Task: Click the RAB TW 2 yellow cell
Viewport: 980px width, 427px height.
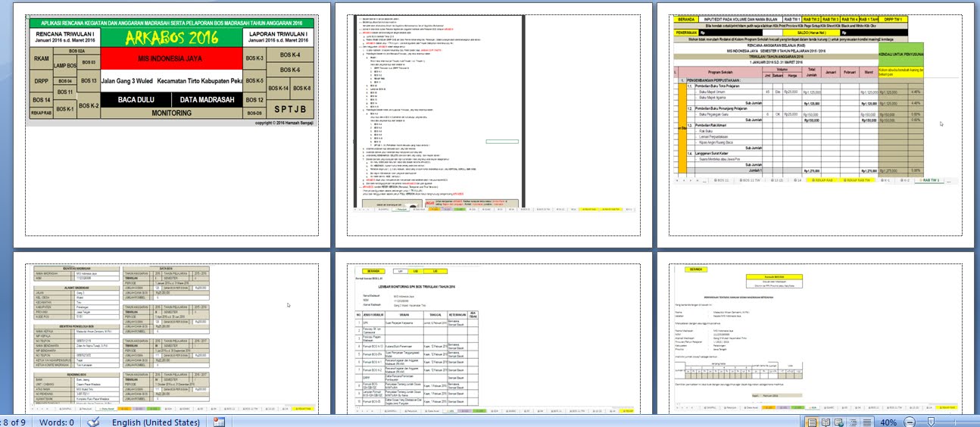Action: (x=811, y=20)
